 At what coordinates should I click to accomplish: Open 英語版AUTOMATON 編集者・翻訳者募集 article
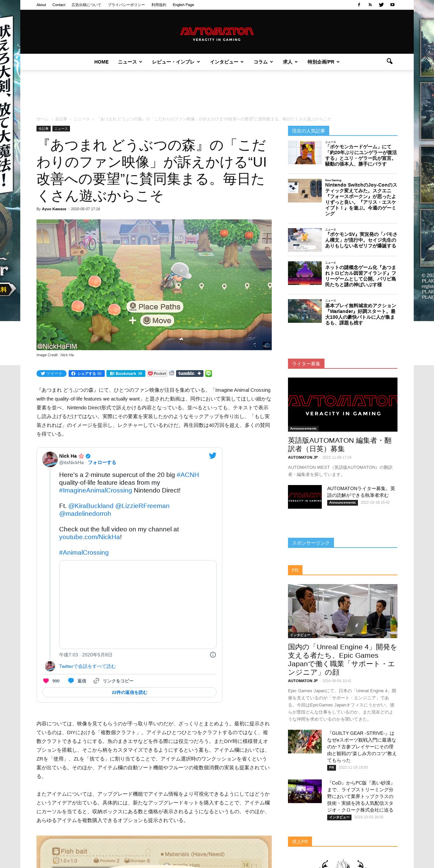340,444
